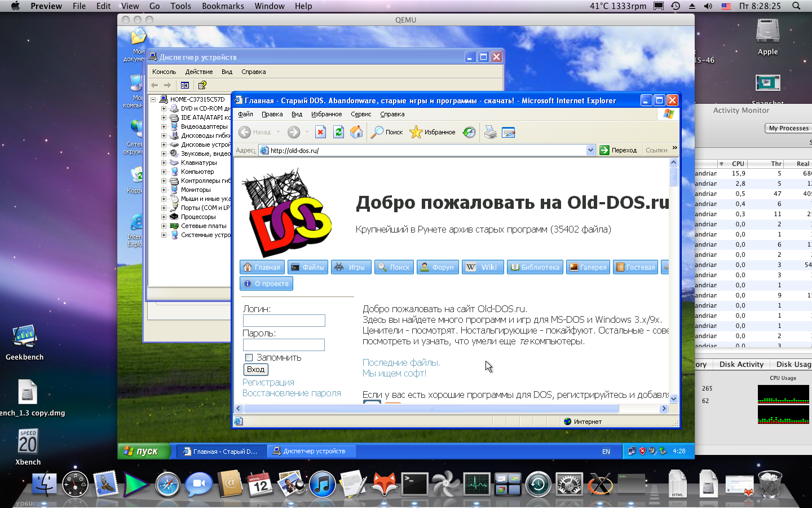
Task: Open the IE Файл menu
Action: tap(245, 114)
